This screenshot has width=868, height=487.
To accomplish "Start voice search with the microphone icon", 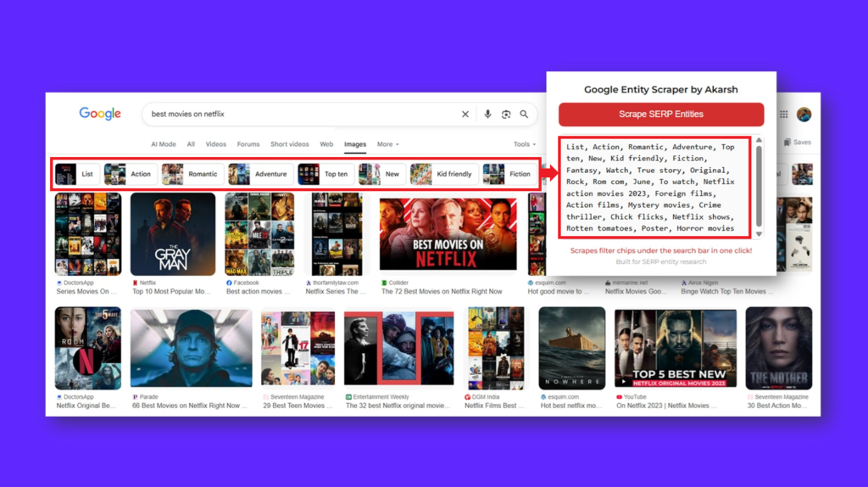I will [x=487, y=115].
